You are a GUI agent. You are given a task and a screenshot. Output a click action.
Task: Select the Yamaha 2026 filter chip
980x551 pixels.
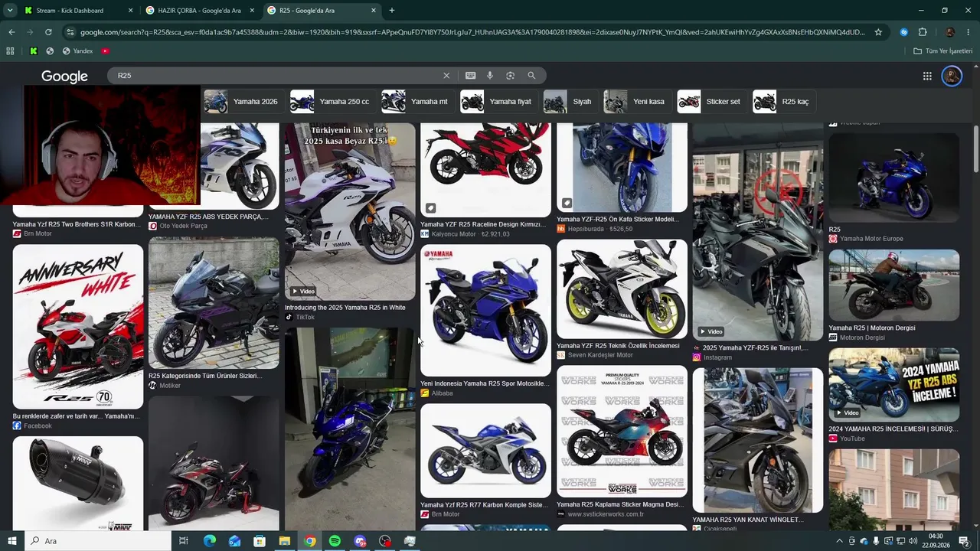pos(241,102)
